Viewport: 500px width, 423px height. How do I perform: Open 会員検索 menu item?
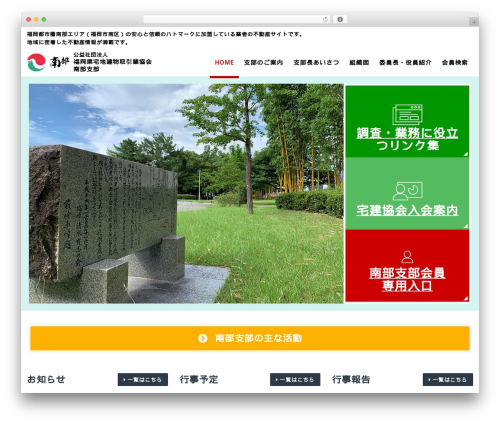coord(455,62)
